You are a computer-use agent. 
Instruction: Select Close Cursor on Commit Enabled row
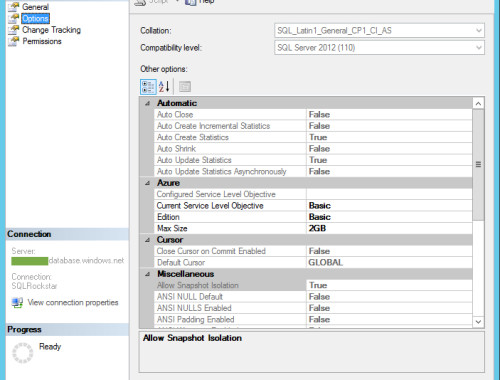click(313, 251)
